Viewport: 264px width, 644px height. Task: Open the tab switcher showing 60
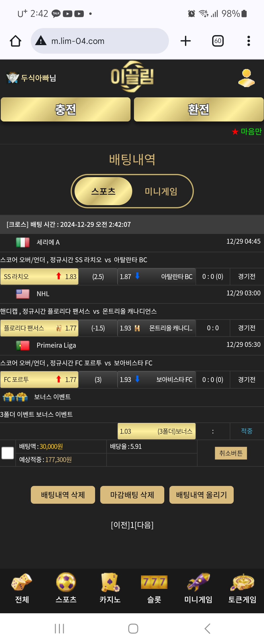[218, 41]
